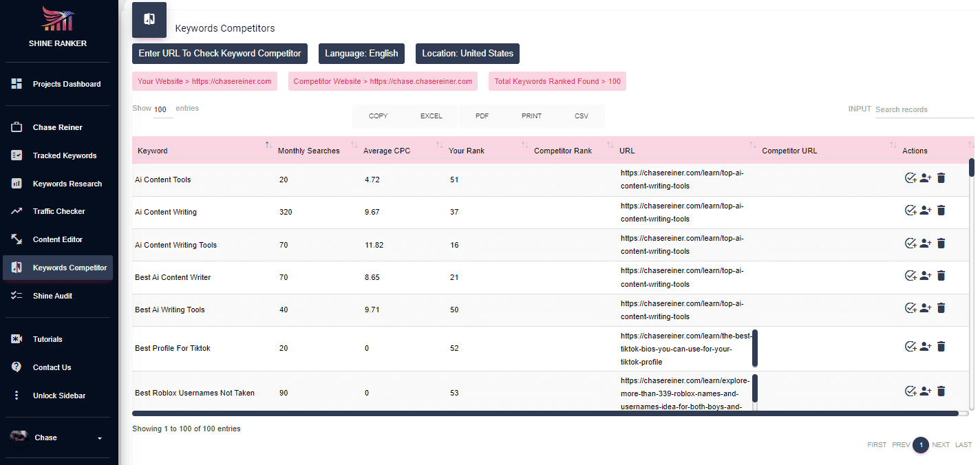
Task: Add-user icon for Ai Content Writing Tools row
Action: [x=926, y=243]
